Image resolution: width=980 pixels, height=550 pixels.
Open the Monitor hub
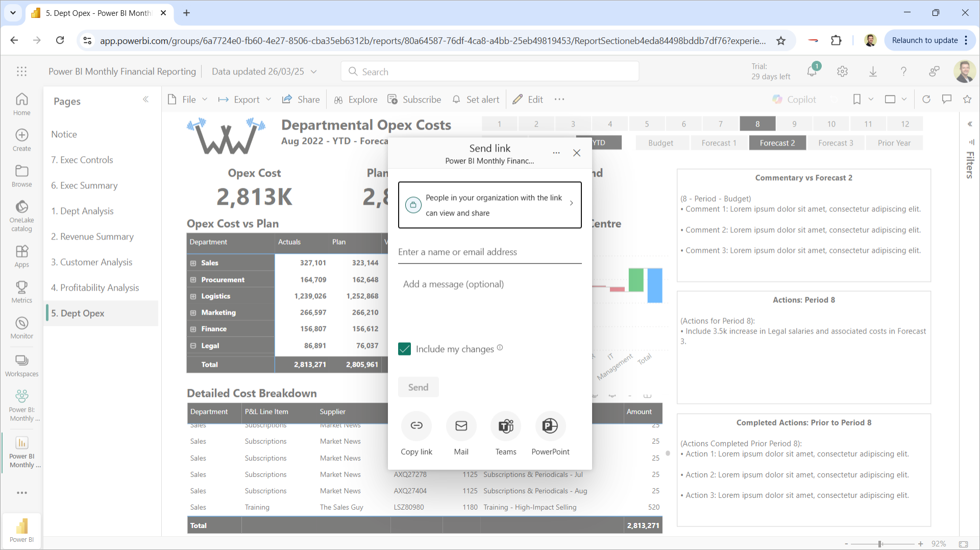point(21,327)
